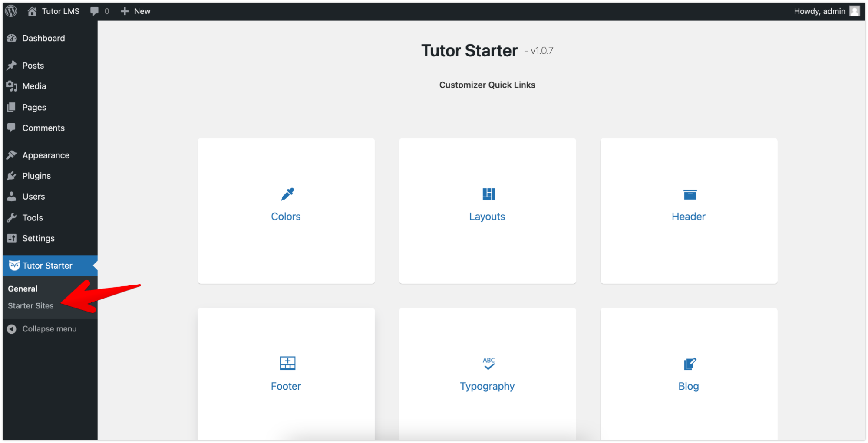This screenshot has height=443, width=868.
Task: Select Tutor Starter in the sidebar
Action: pos(50,266)
